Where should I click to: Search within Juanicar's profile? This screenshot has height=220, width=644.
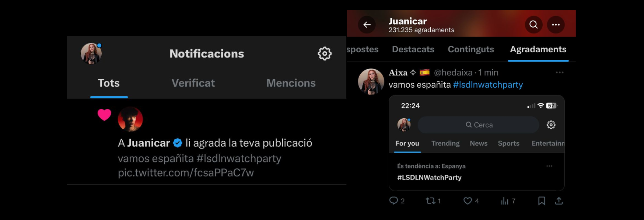(533, 25)
